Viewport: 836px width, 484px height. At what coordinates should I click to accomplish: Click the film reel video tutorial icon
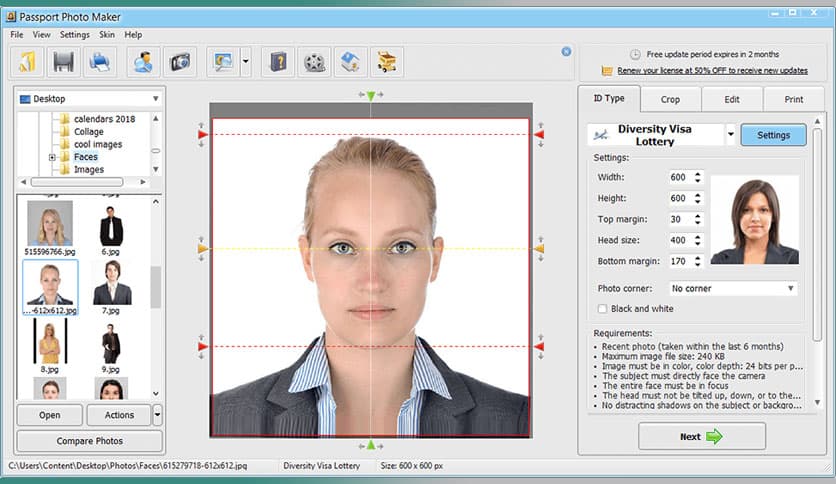[x=315, y=62]
